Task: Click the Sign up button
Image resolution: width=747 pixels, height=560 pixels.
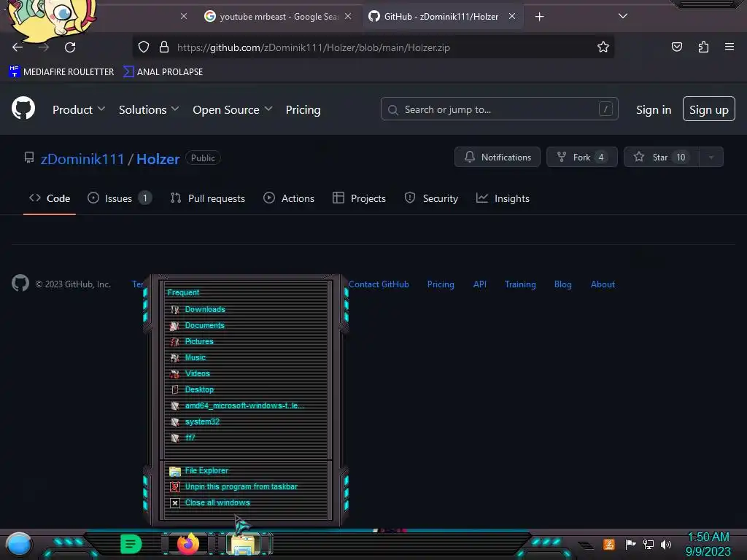Action: 709,109
